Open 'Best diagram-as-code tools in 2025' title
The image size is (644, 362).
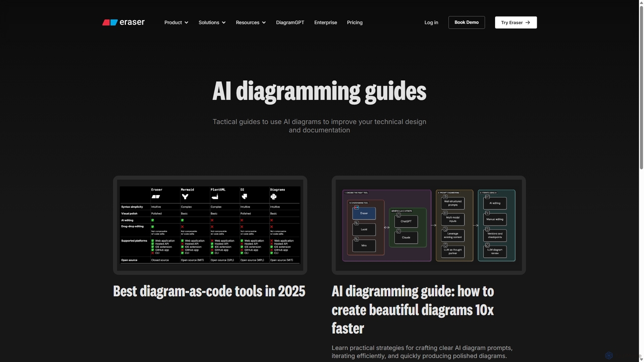(x=209, y=291)
